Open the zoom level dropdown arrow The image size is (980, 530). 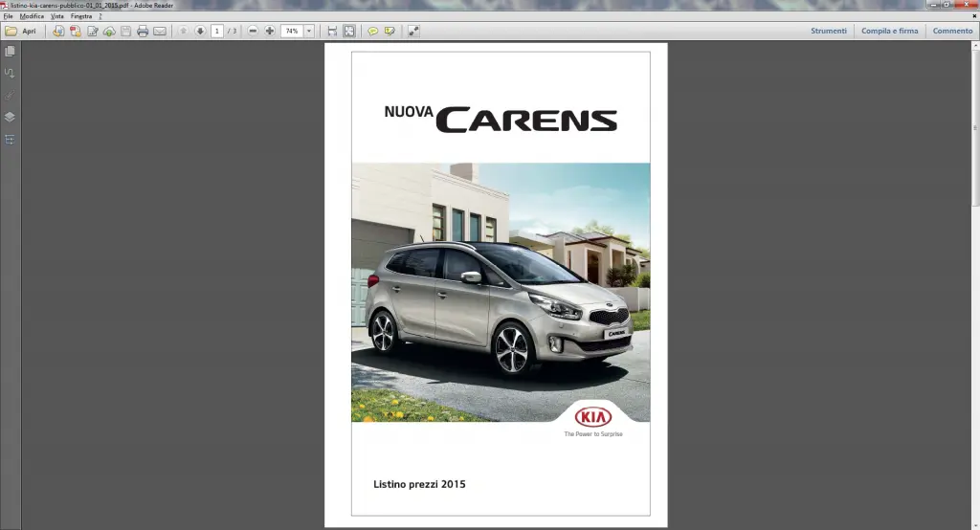pyautogui.click(x=309, y=31)
